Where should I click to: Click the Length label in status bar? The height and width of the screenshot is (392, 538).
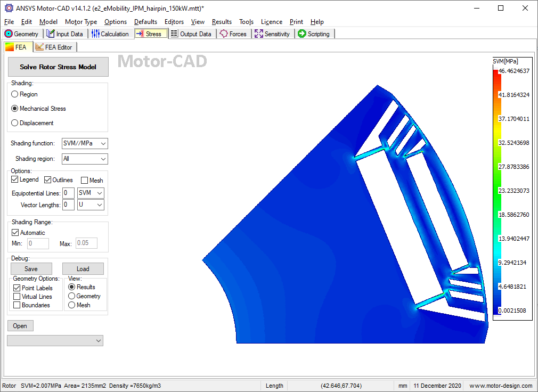point(274,386)
